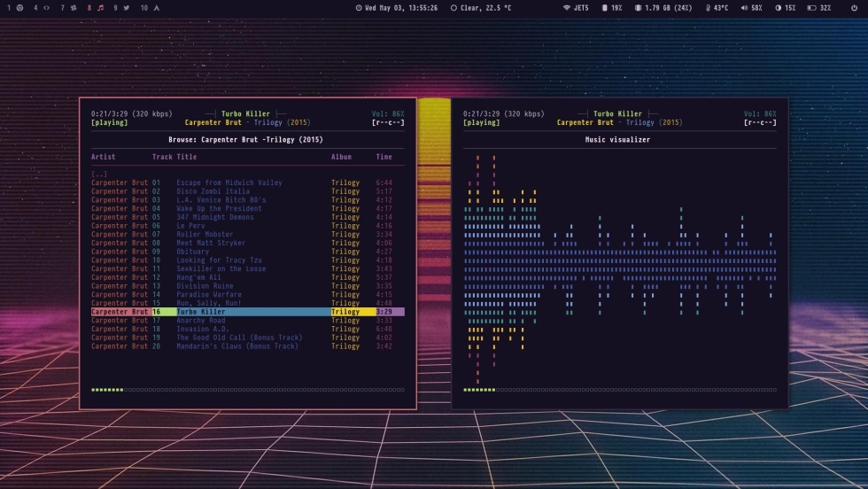Click the Title column header
868x489 pixels.
(187, 157)
